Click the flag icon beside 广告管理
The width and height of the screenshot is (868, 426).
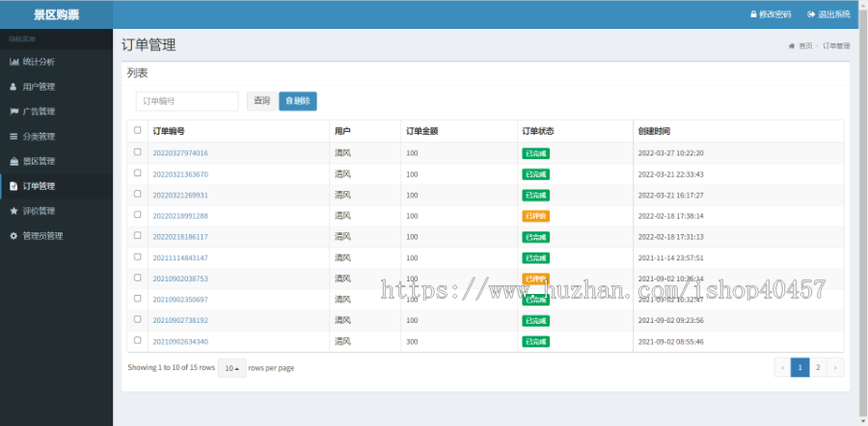click(14, 112)
